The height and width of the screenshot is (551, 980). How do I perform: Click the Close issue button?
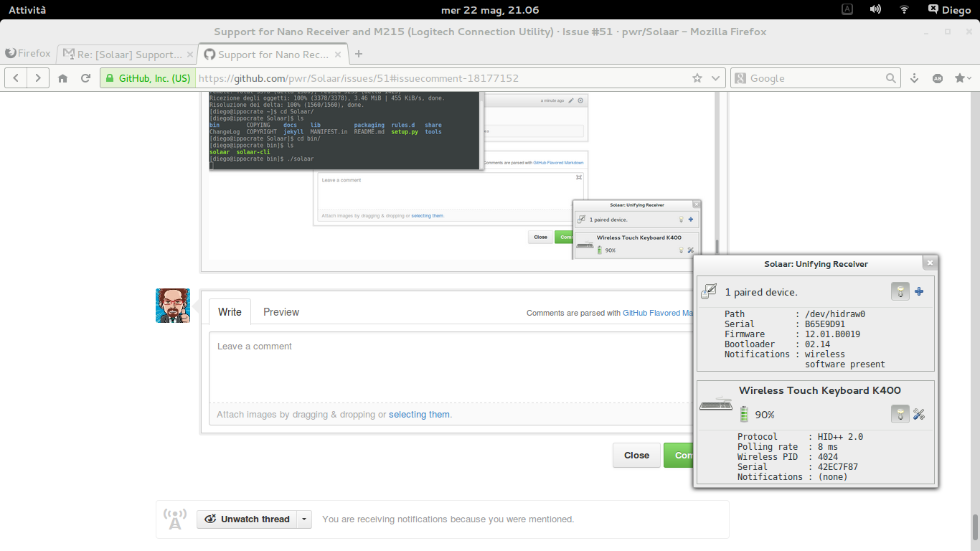point(636,456)
